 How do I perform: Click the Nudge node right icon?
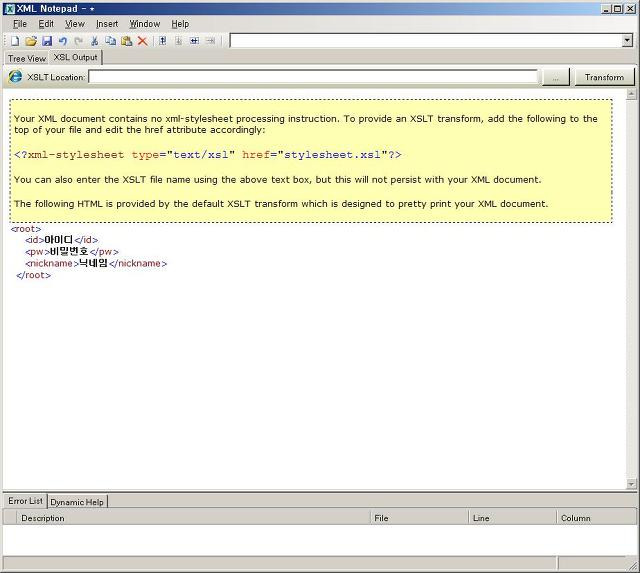pyautogui.click(x=210, y=41)
